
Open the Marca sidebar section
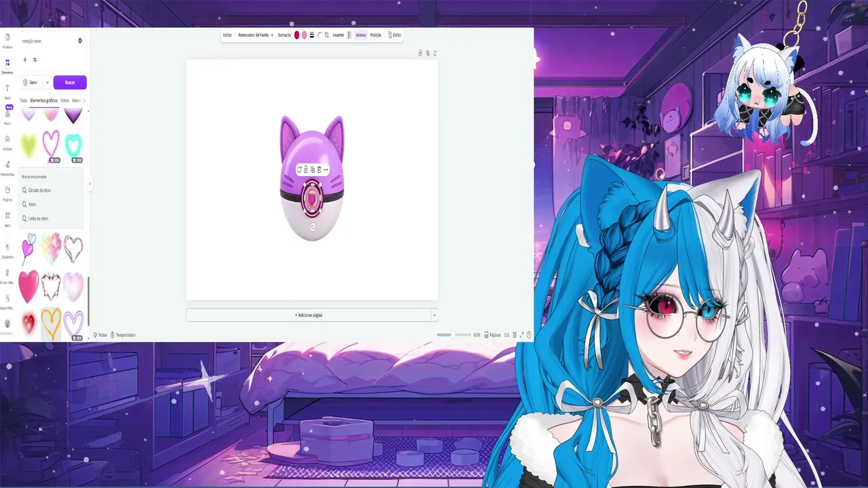[x=7, y=117]
